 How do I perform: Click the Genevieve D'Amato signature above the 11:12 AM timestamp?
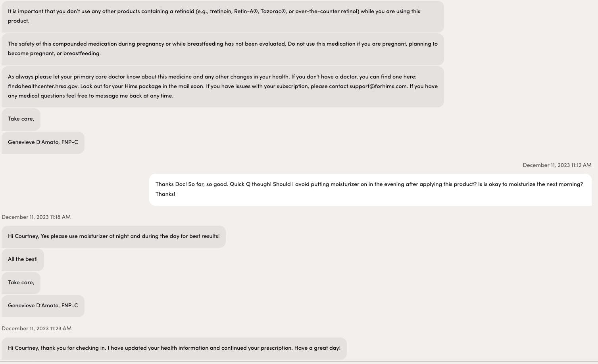point(43,142)
